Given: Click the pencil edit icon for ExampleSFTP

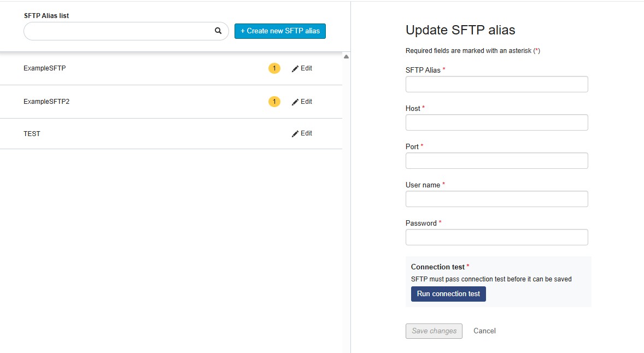Looking at the screenshot, I should coord(295,69).
